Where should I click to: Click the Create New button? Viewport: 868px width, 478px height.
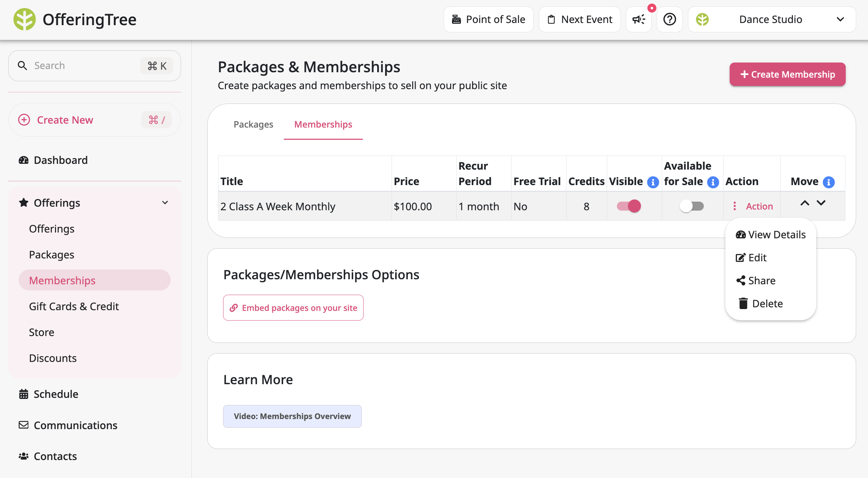pyautogui.click(x=94, y=120)
